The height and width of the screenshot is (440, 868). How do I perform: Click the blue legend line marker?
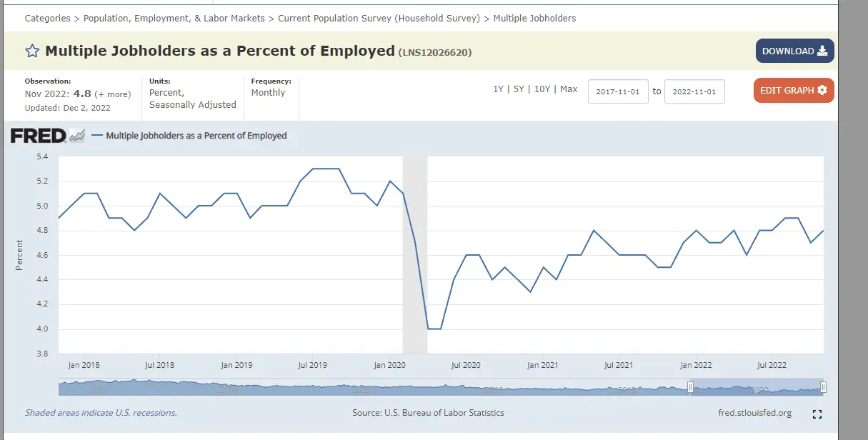tap(96, 136)
